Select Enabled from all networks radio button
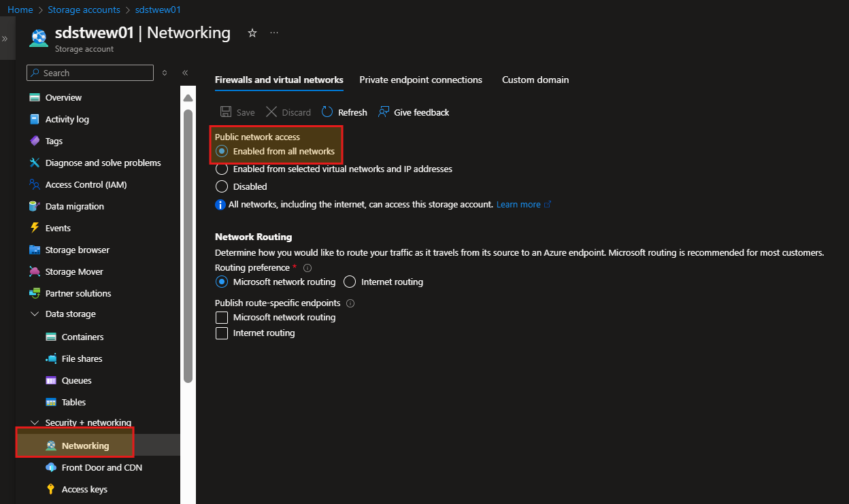This screenshot has width=849, height=504. [x=222, y=151]
